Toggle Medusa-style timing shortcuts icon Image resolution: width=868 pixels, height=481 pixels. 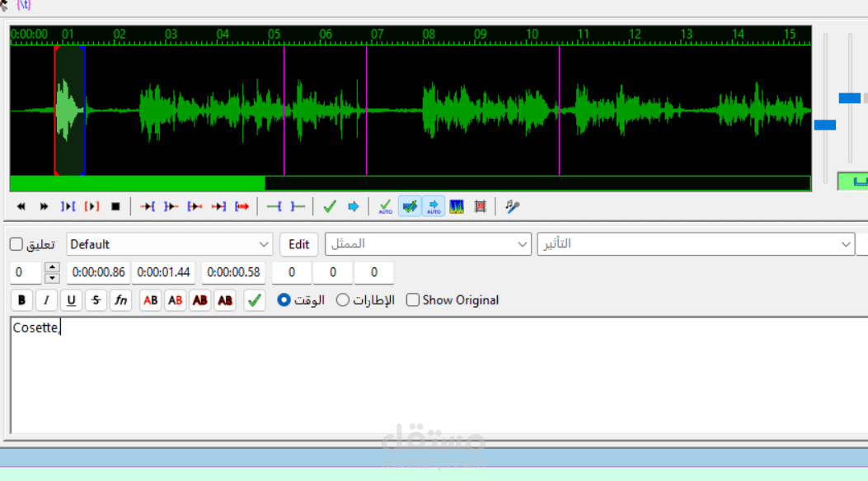coord(481,207)
